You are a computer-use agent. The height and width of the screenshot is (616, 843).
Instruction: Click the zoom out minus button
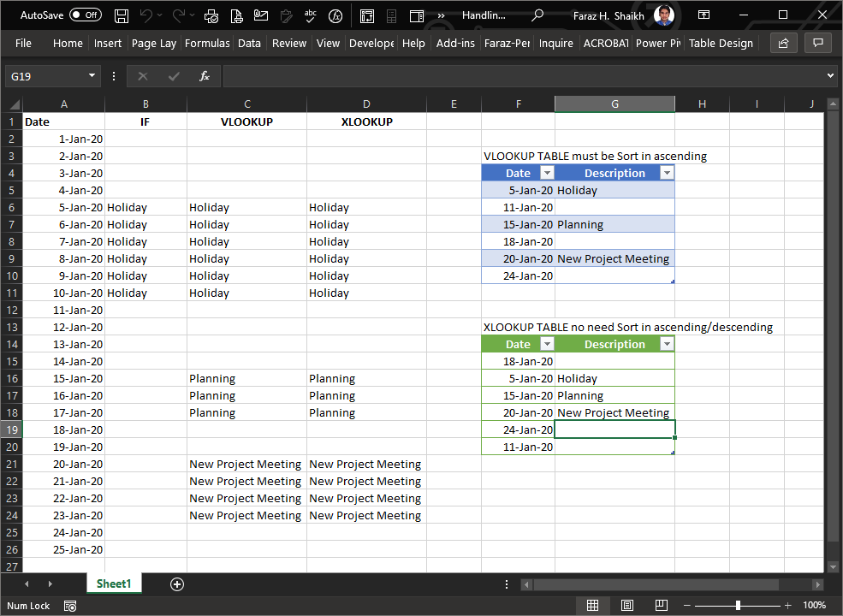click(x=686, y=605)
